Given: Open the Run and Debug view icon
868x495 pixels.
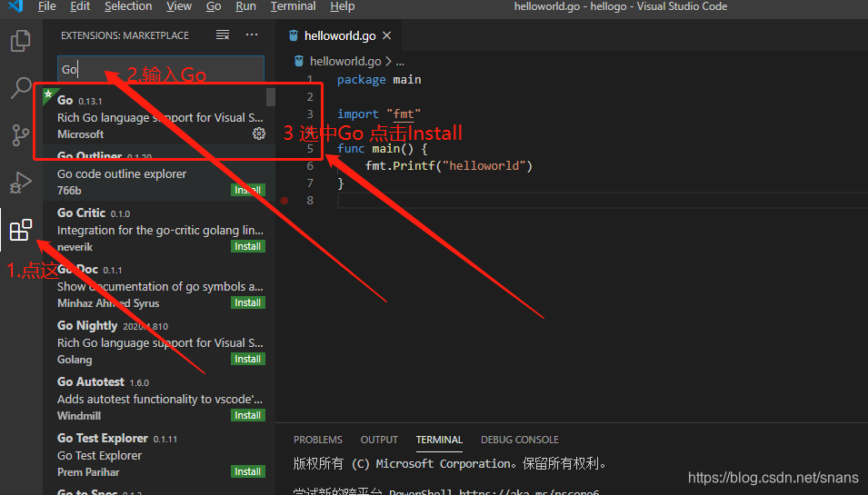Looking at the screenshot, I should pyautogui.click(x=21, y=183).
